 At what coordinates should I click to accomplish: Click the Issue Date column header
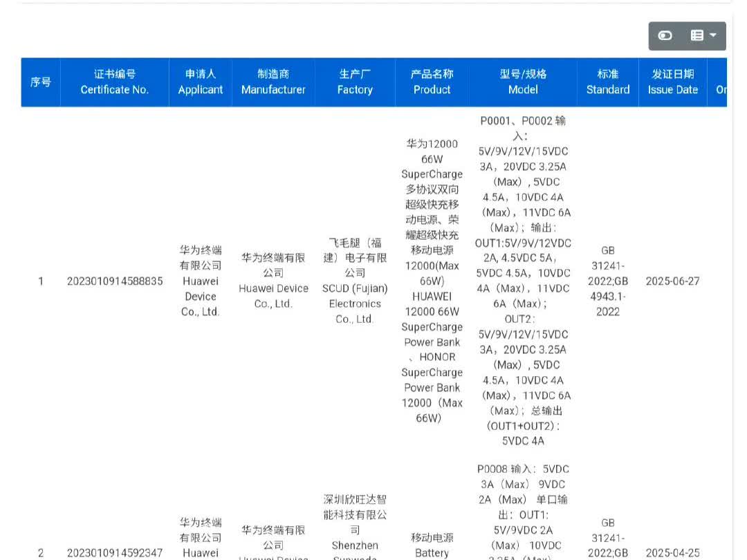[673, 82]
